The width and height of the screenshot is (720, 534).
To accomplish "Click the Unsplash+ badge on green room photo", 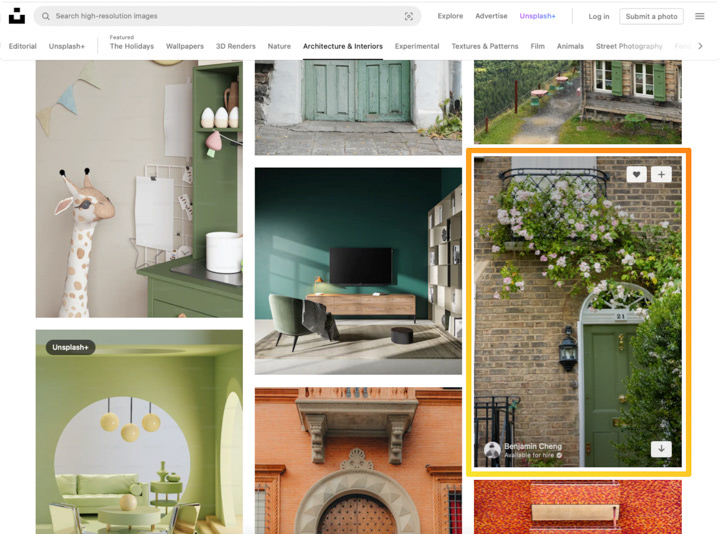I will [x=70, y=348].
